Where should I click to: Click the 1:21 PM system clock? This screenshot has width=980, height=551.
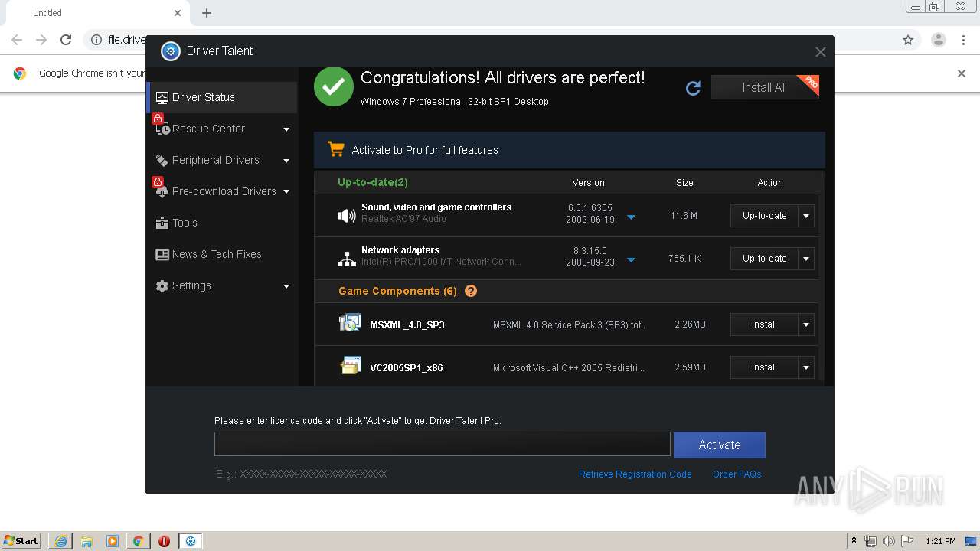click(x=941, y=541)
